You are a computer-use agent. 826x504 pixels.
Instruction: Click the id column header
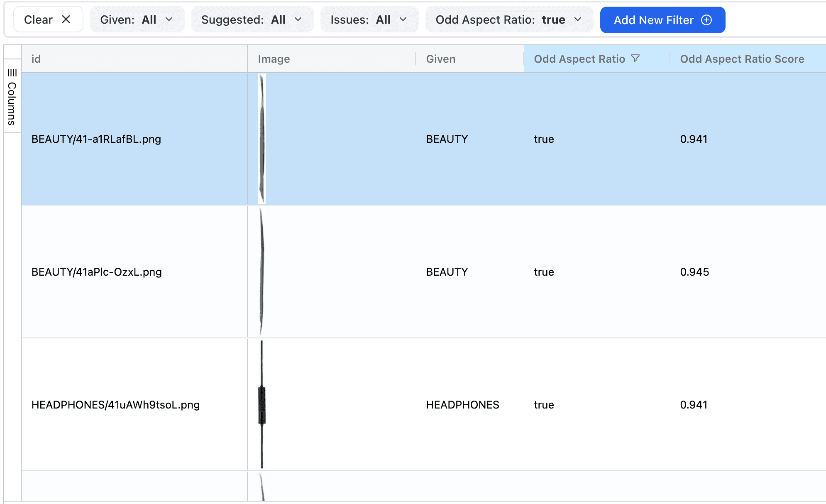(x=37, y=59)
